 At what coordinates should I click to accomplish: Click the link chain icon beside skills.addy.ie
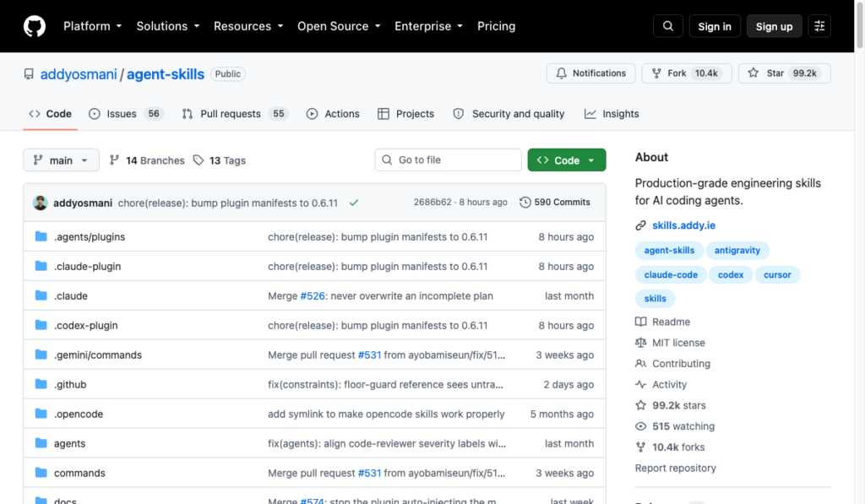click(x=640, y=225)
